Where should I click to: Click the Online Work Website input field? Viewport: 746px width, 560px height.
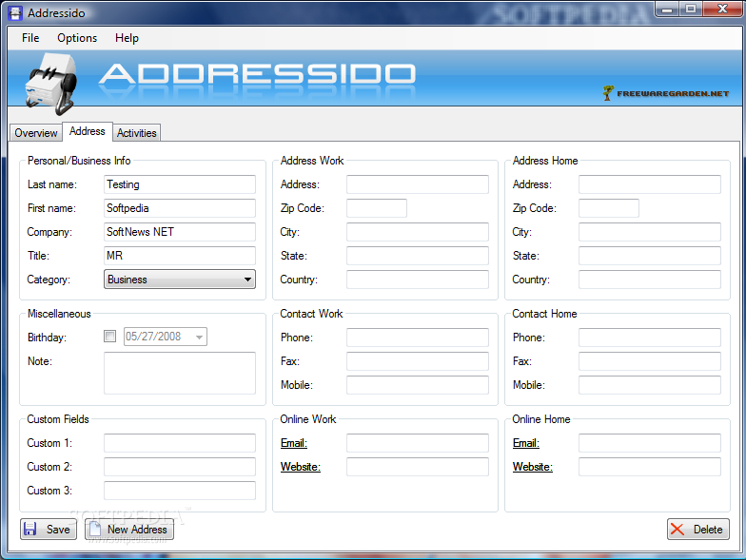tap(417, 467)
